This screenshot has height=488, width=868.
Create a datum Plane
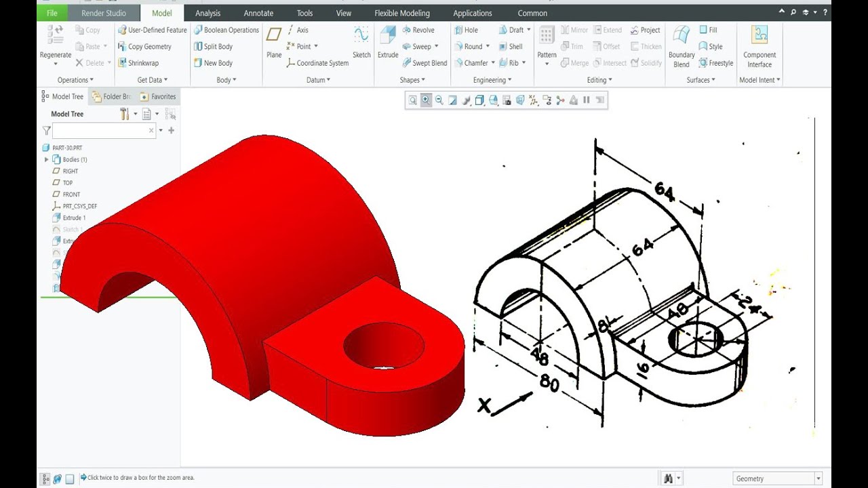coord(274,42)
